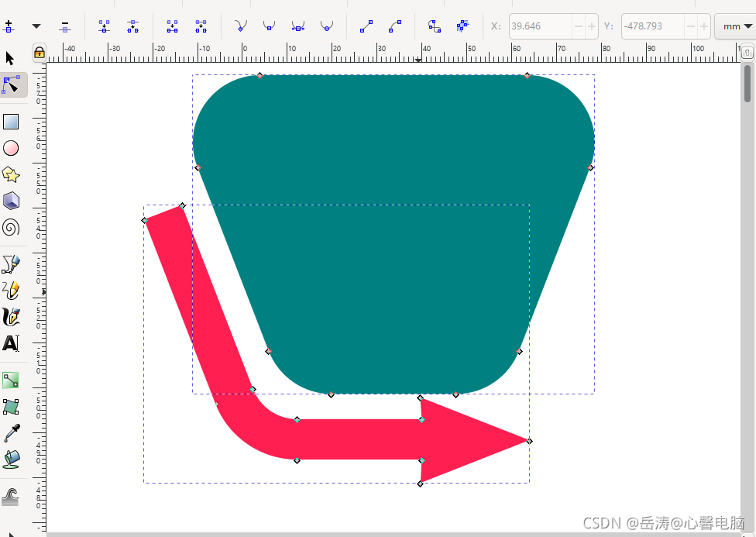Click the red arrow's top-left end node
Viewport: 756px width, 537px height.
(145, 221)
